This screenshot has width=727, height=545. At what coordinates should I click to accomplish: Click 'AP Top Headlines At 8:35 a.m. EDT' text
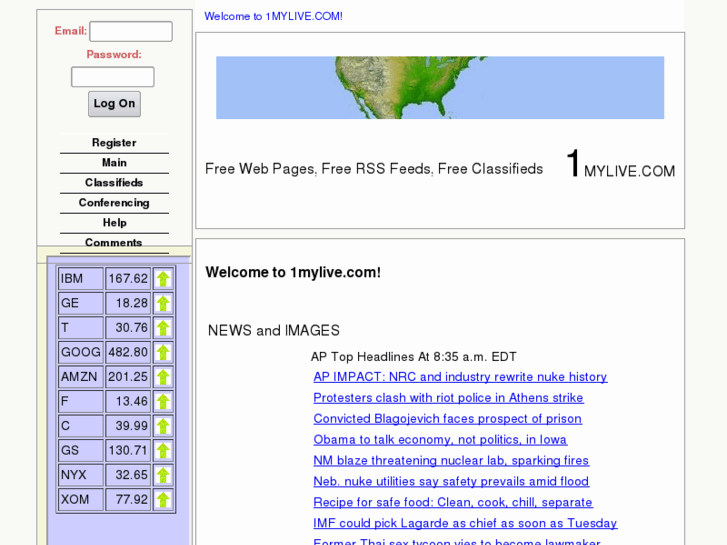(414, 357)
